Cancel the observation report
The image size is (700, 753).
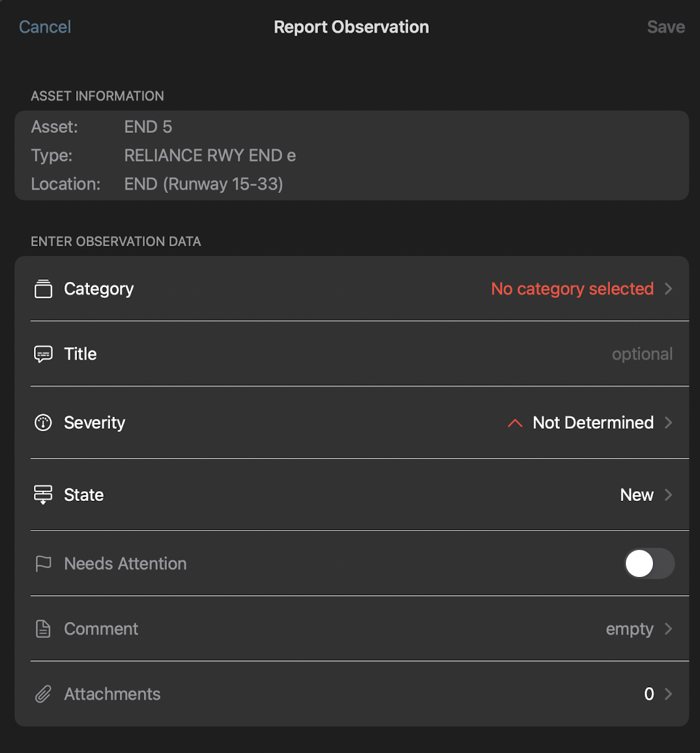[45, 27]
